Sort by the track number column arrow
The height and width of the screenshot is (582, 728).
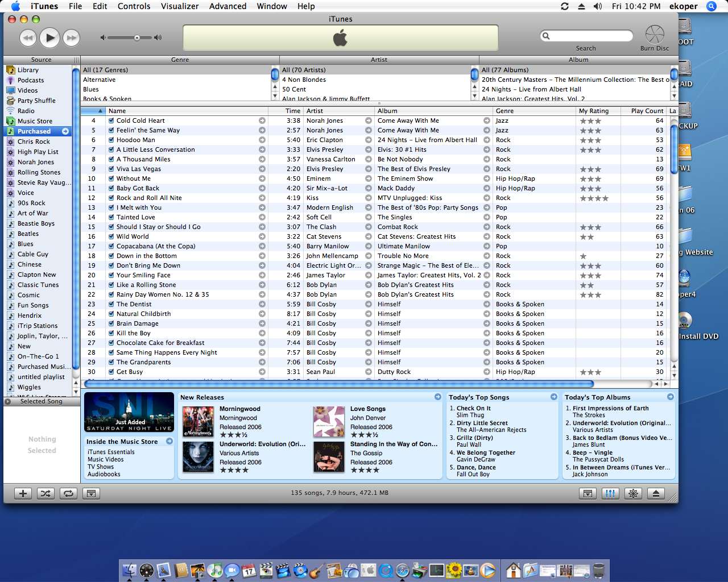click(x=93, y=111)
